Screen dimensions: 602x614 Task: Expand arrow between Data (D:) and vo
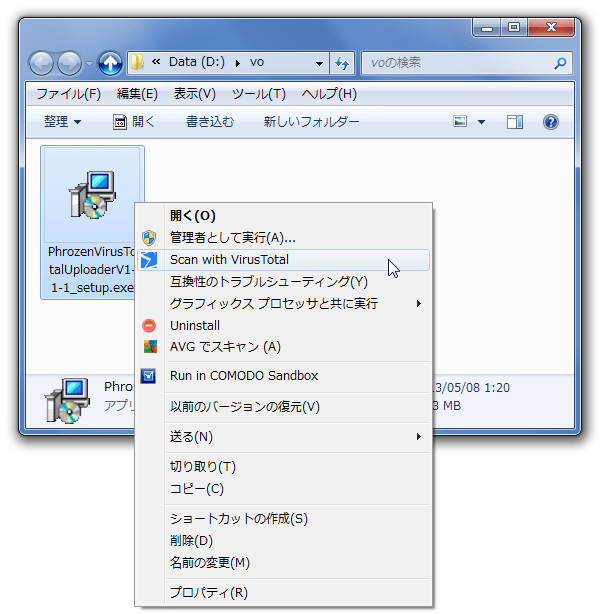click(x=238, y=63)
